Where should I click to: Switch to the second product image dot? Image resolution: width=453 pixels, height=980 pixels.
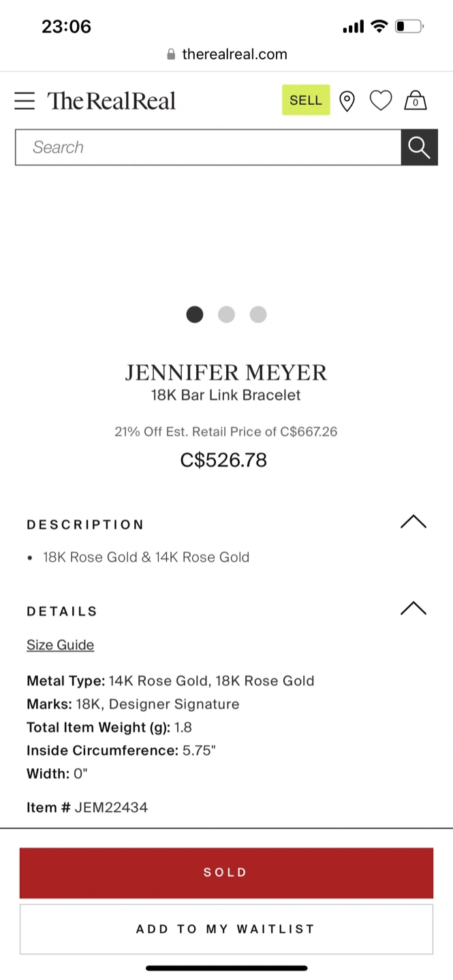tap(226, 314)
